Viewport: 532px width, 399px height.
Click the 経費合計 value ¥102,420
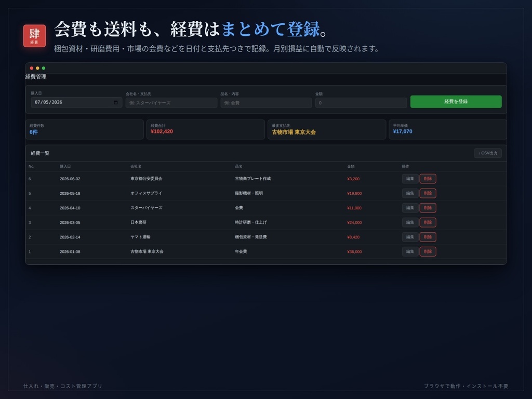pyautogui.click(x=162, y=131)
